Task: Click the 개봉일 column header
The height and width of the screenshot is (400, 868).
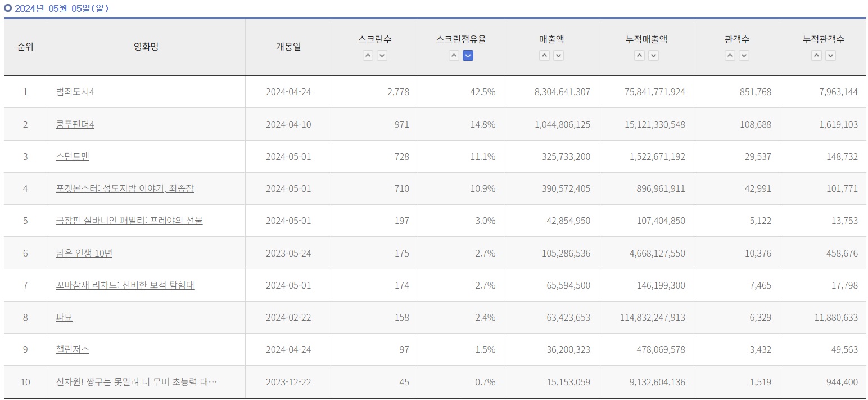Action: [288, 47]
